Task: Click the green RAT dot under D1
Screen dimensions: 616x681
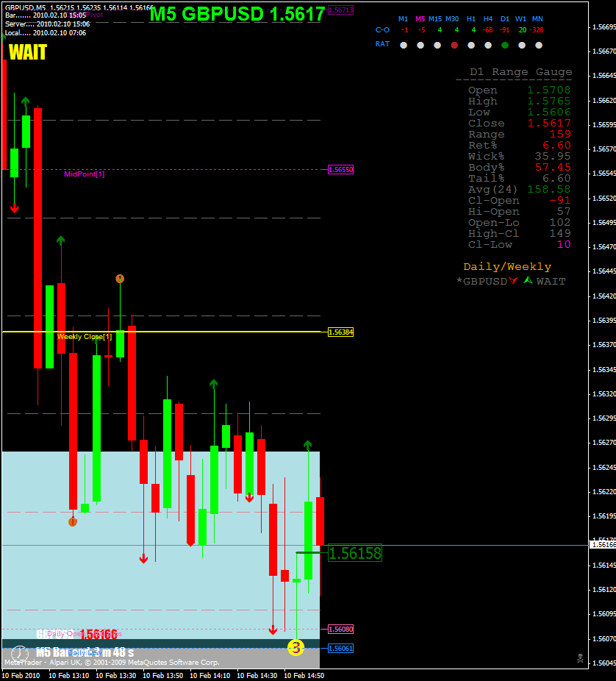Action: click(505, 45)
